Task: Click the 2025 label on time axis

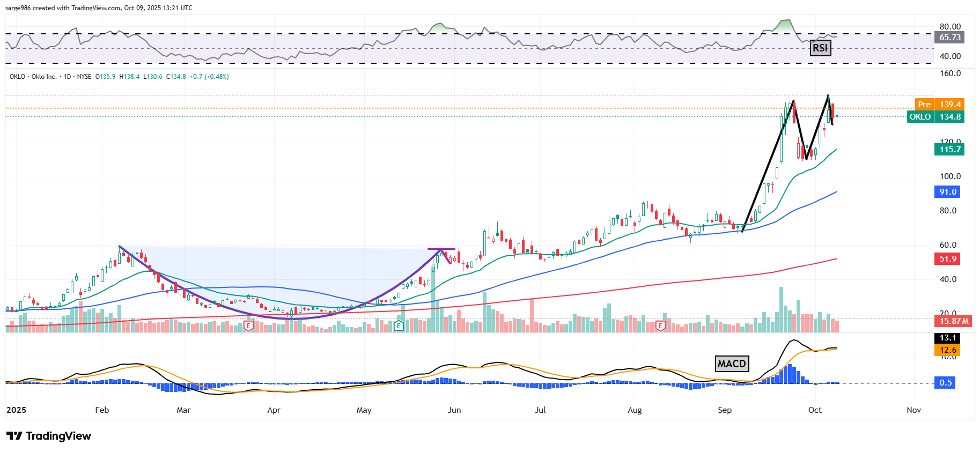Action: tap(16, 410)
